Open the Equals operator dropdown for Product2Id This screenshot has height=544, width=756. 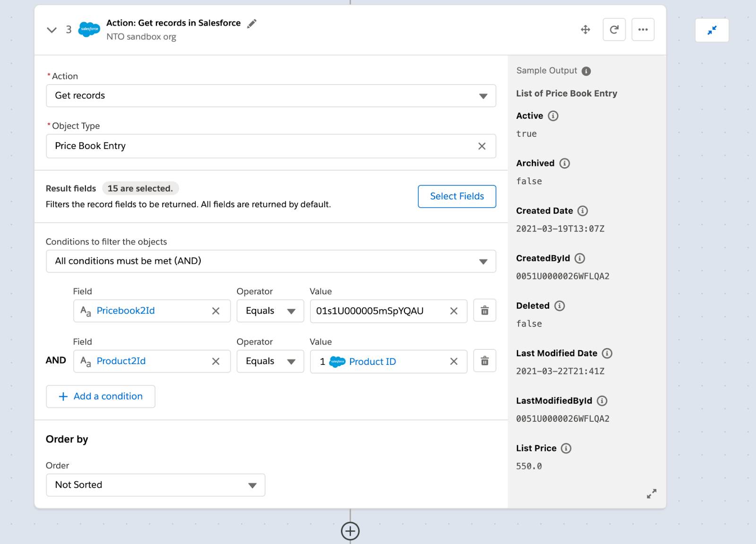pyautogui.click(x=270, y=362)
